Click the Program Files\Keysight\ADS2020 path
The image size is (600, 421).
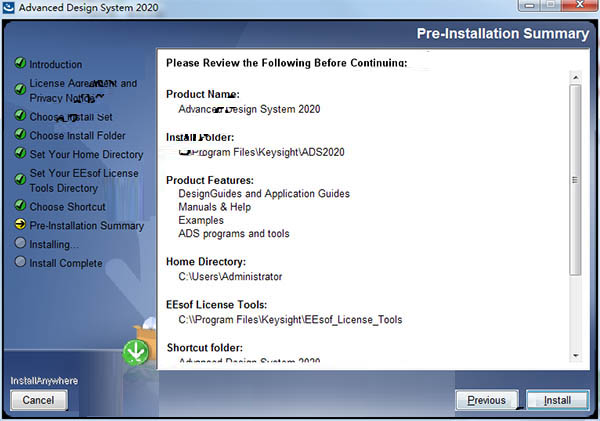(262, 152)
